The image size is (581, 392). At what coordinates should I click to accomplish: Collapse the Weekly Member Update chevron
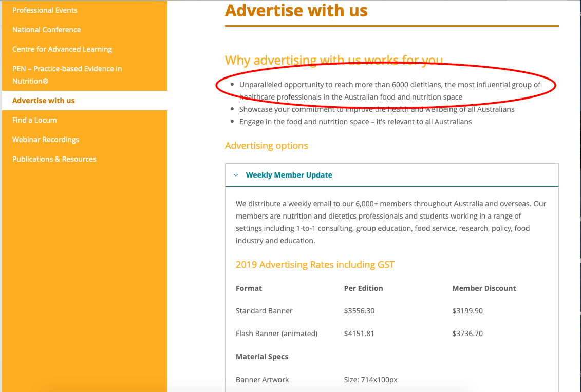[236, 175]
